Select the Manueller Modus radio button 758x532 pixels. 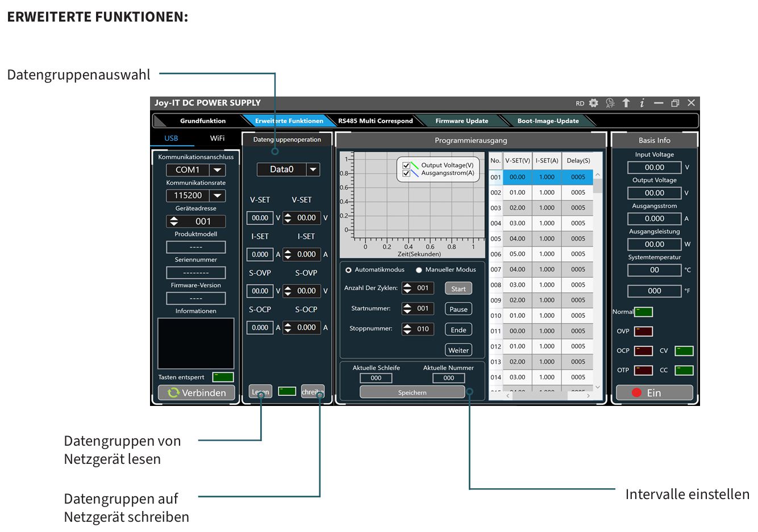419,270
